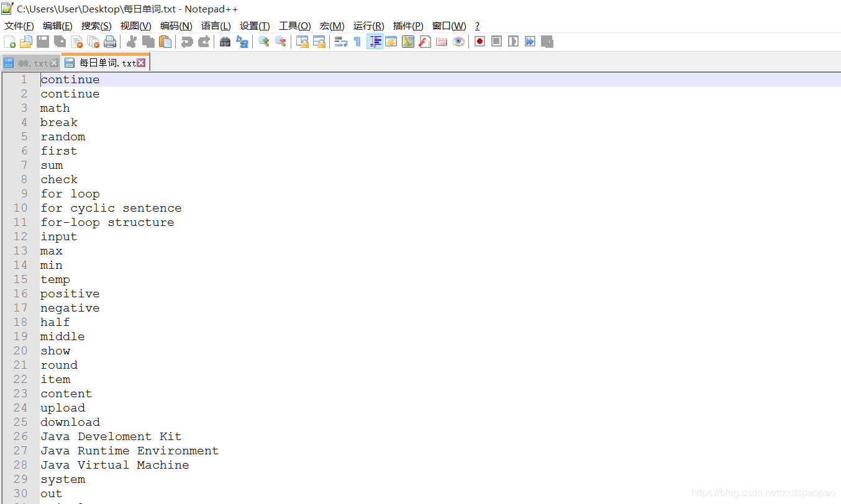Toggle the highlighted Indent Guide icon
This screenshot has width=841, height=504.
(x=375, y=42)
